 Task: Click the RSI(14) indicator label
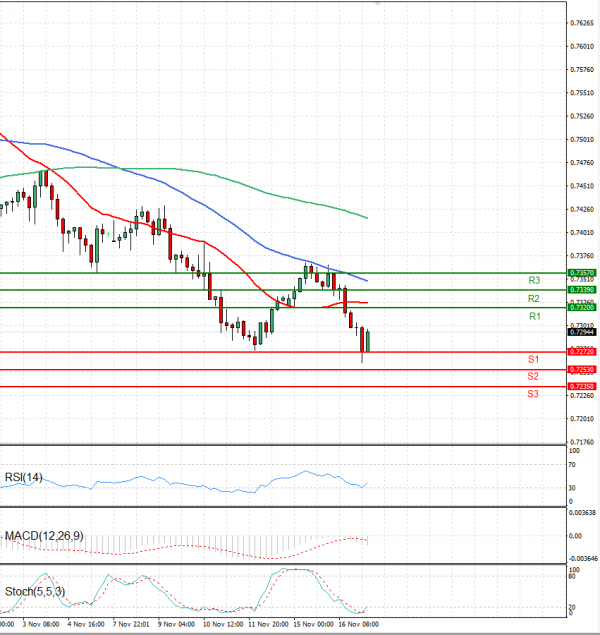(x=23, y=477)
